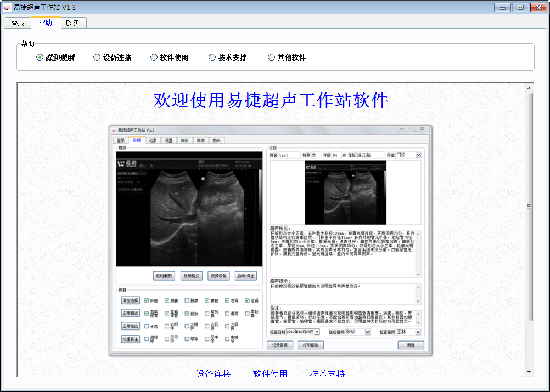Click 临时截图 button in the embedded screenshot
Image resolution: width=550 pixels, height=392 pixels.
(x=164, y=276)
